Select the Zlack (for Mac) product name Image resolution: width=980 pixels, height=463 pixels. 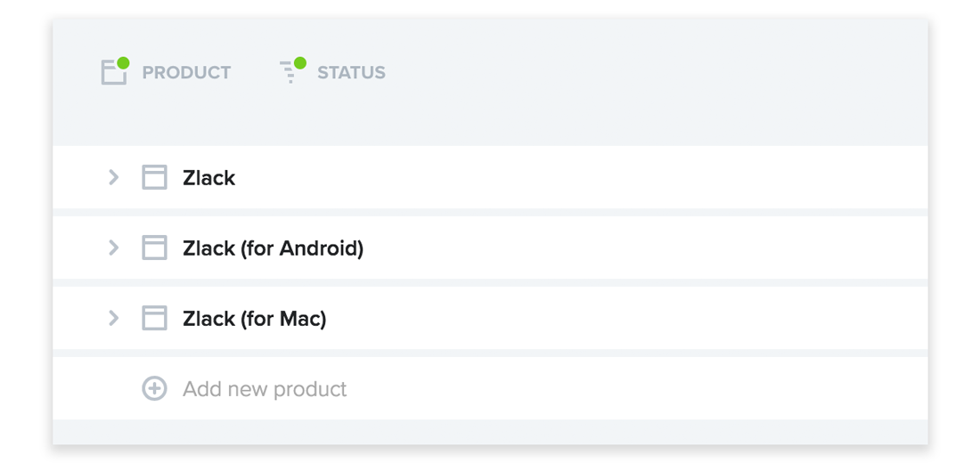255,320
